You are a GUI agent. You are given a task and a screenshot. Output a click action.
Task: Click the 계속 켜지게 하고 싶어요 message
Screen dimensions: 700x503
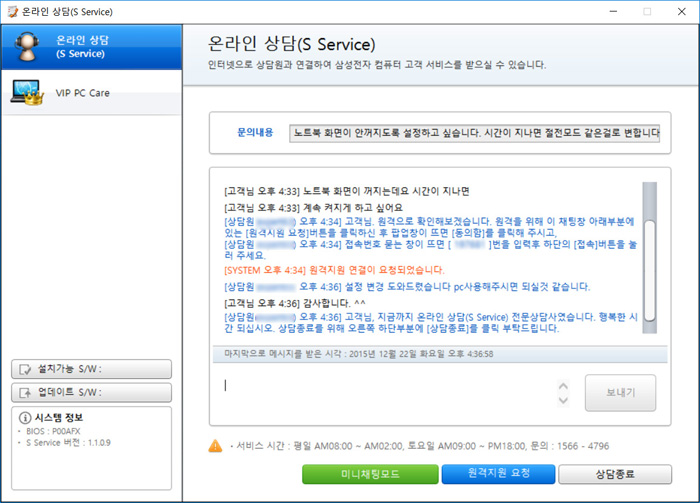(x=313, y=208)
